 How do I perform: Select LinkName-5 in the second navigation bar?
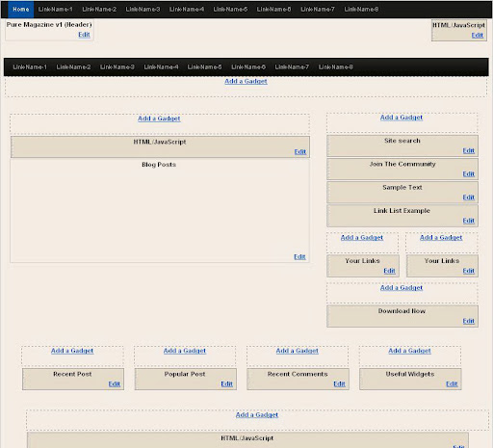point(204,67)
